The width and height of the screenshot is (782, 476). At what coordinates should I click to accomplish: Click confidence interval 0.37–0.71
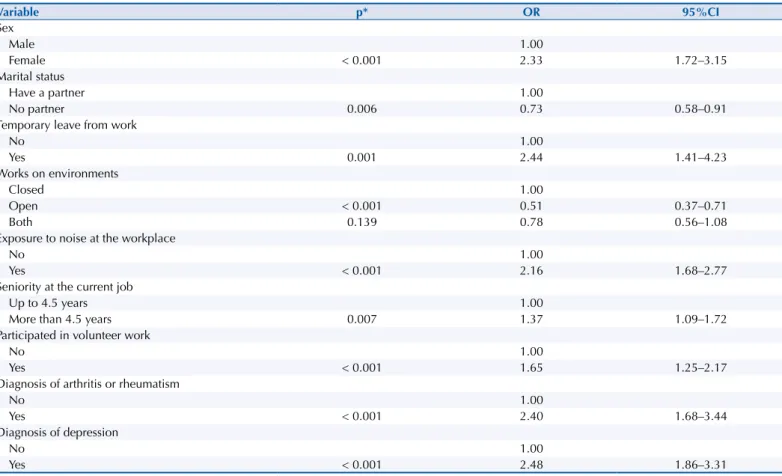point(701,206)
